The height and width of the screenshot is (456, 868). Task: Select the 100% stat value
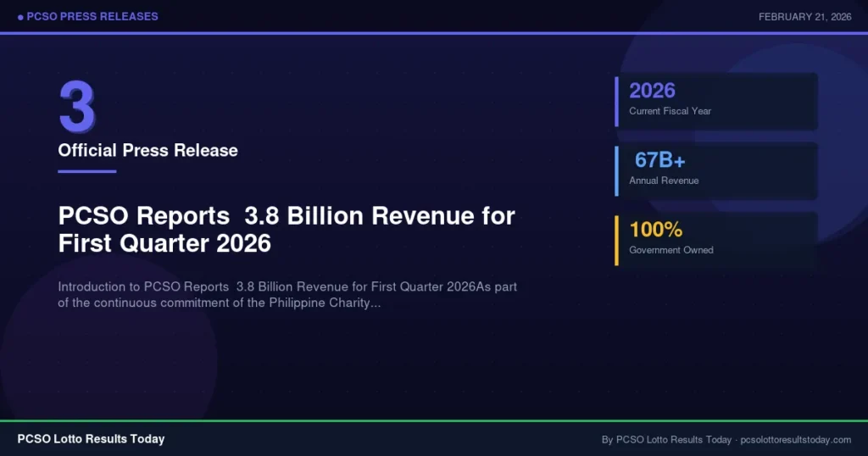[x=655, y=229]
